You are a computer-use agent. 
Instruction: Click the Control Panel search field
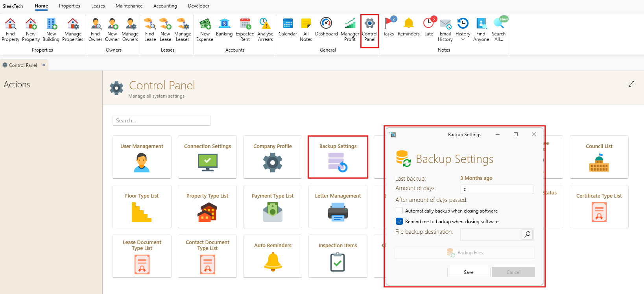point(162,120)
